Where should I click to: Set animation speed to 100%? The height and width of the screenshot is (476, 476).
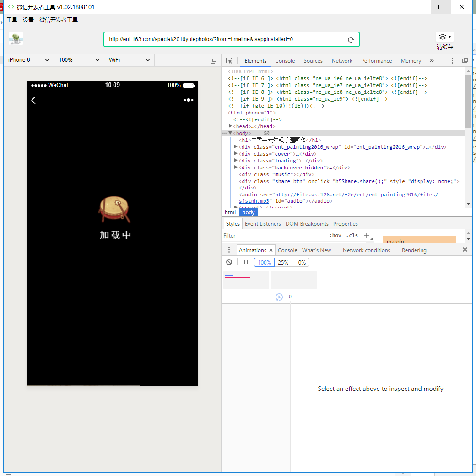(264, 262)
